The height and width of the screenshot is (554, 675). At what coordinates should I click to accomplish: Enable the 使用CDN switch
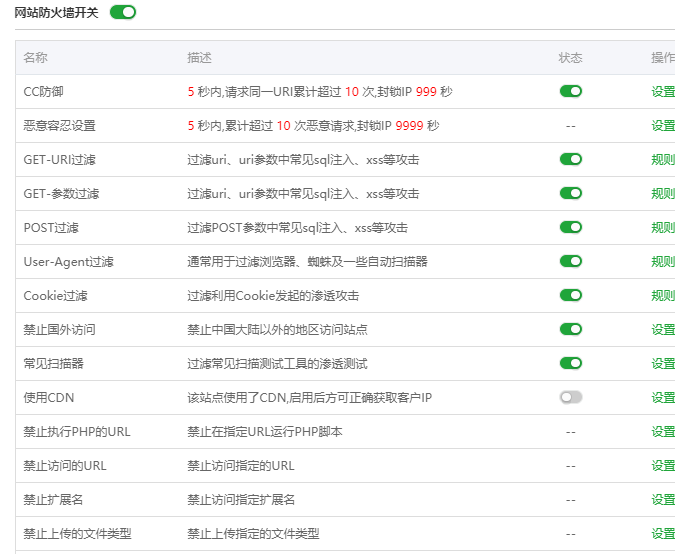pos(570,397)
